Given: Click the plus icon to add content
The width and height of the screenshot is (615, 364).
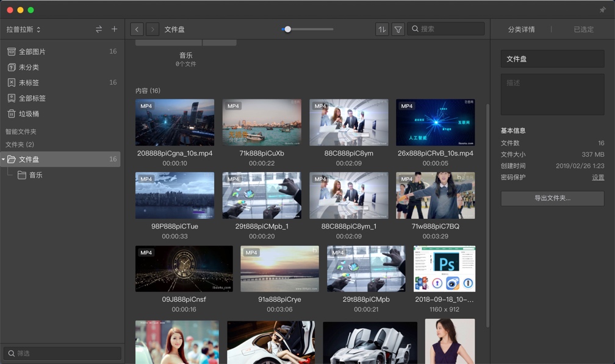Looking at the screenshot, I should pyautogui.click(x=113, y=29).
